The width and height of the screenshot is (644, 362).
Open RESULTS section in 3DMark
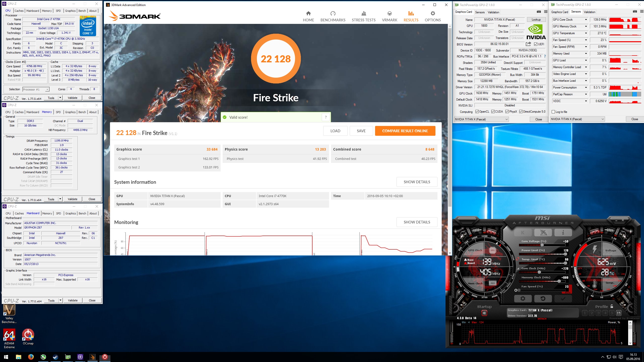pyautogui.click(x=411, y=17)
